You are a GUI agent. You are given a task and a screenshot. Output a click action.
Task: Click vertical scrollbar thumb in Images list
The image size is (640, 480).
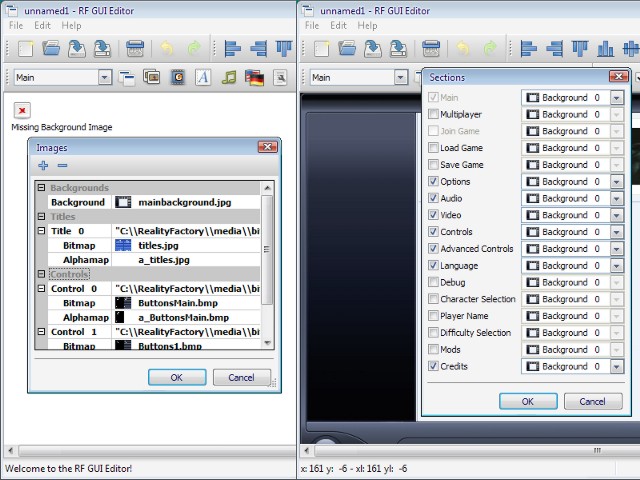point(267,249)
